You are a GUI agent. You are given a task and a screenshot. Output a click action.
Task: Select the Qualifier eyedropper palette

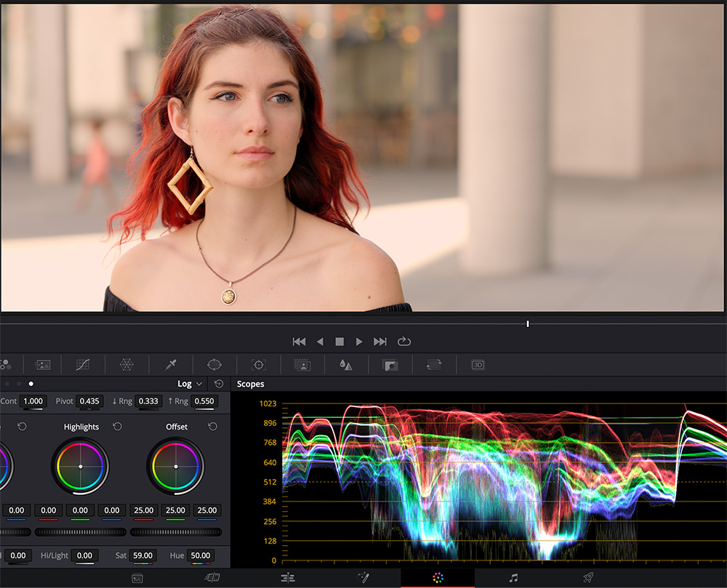click(x=171, y=365)
